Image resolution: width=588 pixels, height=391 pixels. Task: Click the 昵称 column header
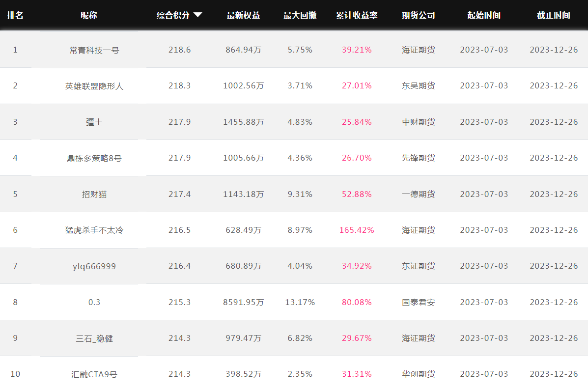pyautogui.click(x=89, y=15)
